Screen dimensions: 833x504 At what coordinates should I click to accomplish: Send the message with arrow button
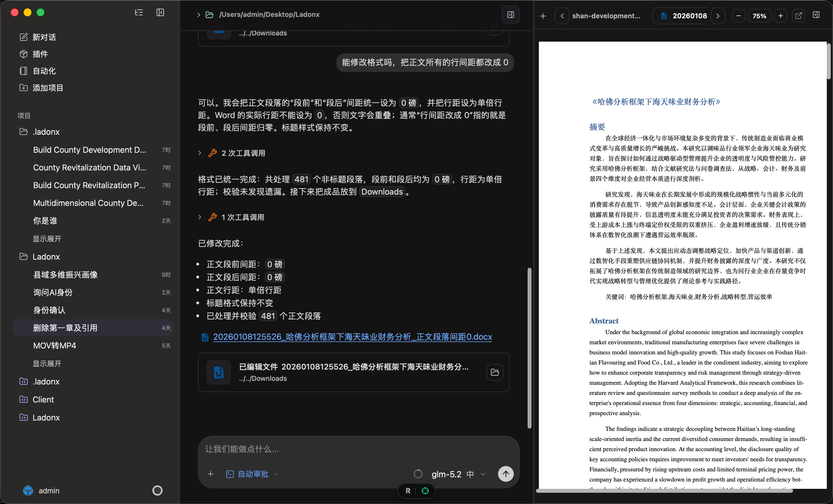coord(505,474)
